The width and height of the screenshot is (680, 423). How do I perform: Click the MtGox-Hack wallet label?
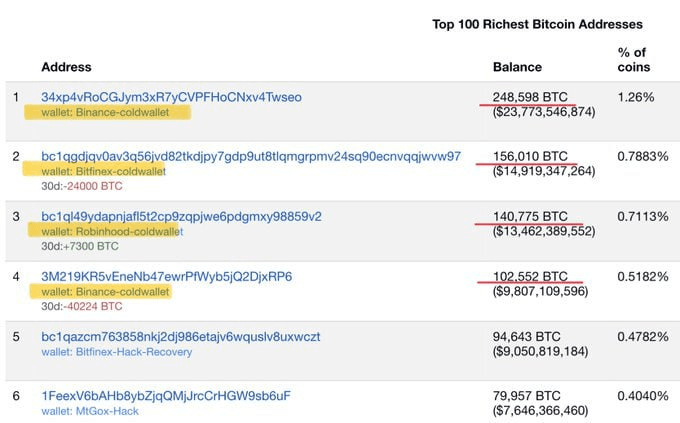pos(90,411)
